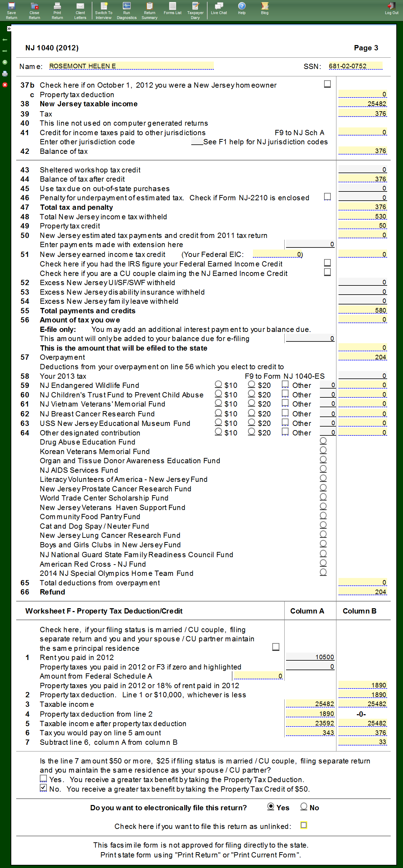Click the Rent you paid in 2012 field

pyautogui.click(x=310, y=657)
